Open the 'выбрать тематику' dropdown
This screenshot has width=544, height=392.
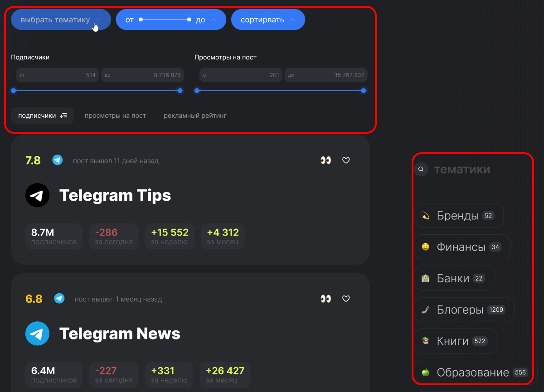[61, 19]
